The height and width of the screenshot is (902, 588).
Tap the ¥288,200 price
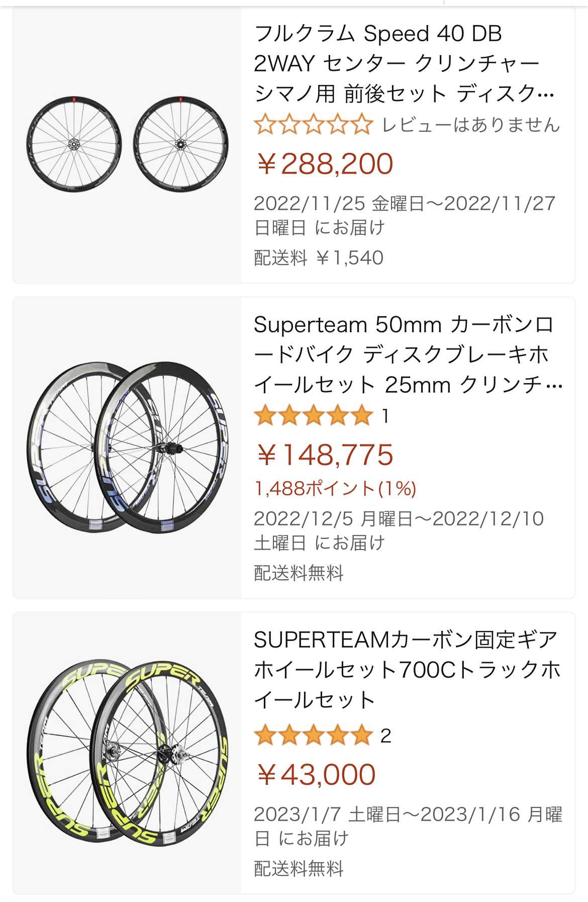coord(325,164)
